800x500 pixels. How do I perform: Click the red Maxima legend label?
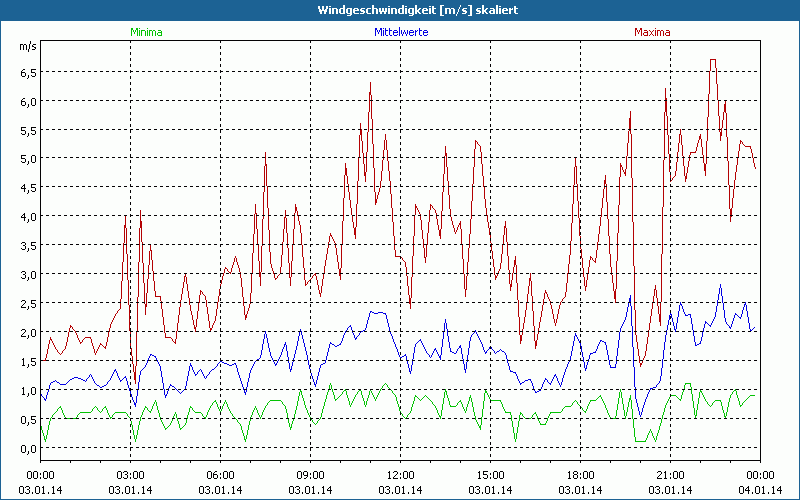pos(652,32)
